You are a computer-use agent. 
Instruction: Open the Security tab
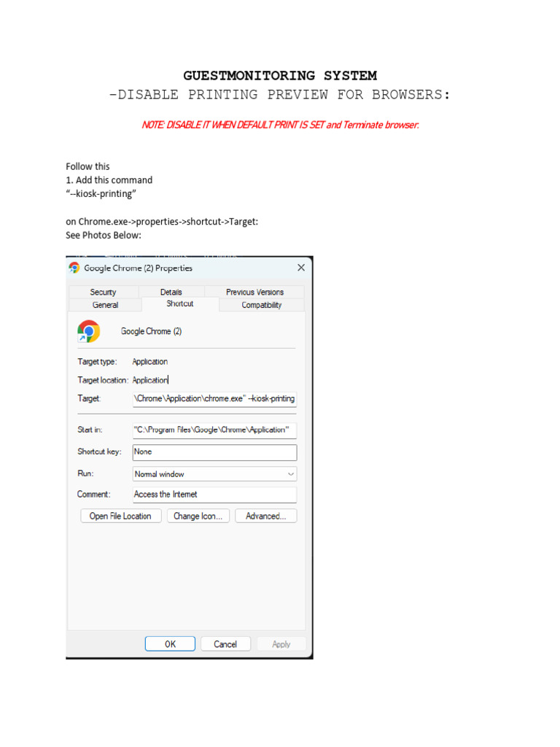(x=104, y=292)
